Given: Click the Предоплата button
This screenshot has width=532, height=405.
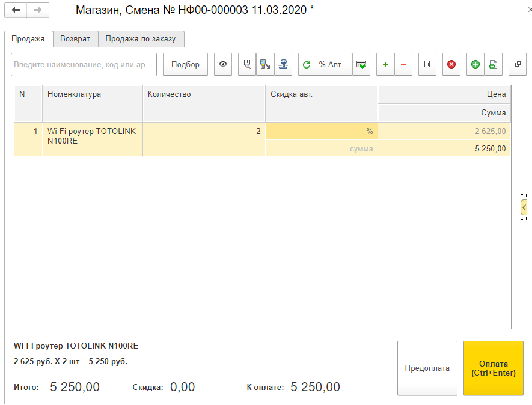Looking at the screenshot, I should [x=427, y=368].
